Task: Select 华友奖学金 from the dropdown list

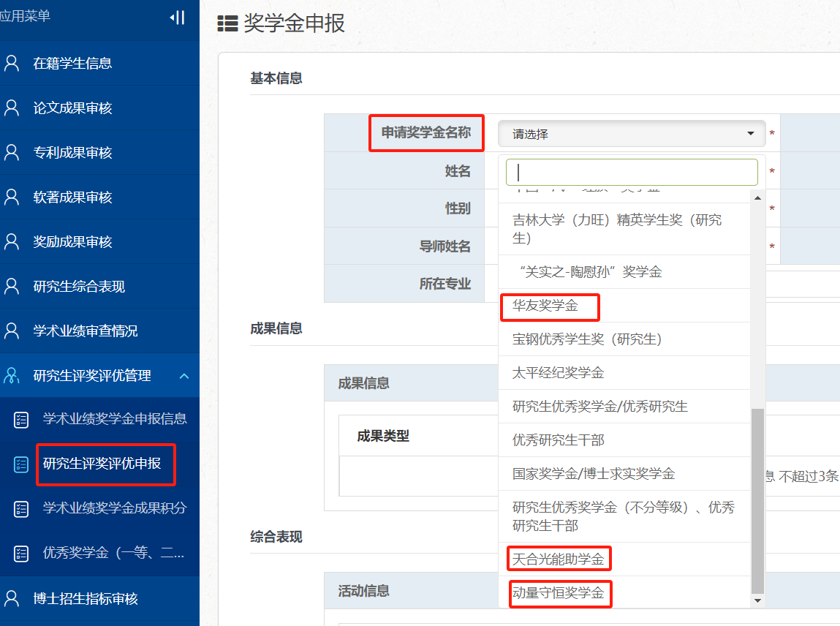Action: click(x=545, y=306)
